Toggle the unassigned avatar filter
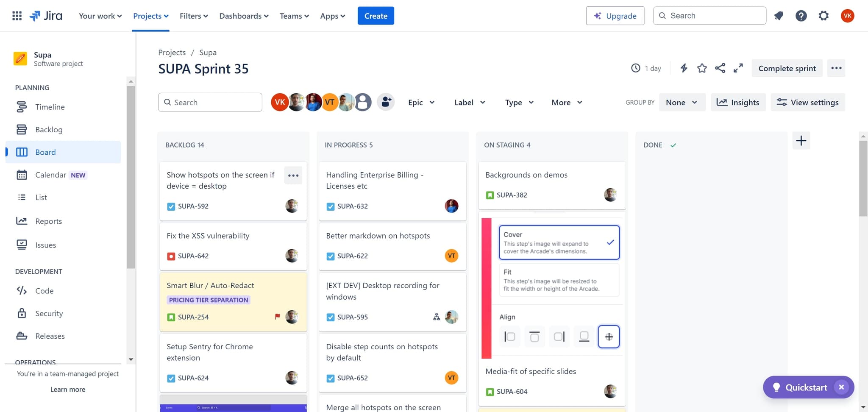This screenshot has height=412, width=868. coord(363,102)
